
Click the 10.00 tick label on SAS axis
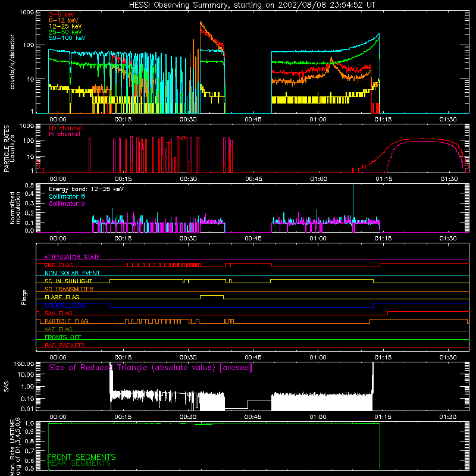(x=26, y=375)
